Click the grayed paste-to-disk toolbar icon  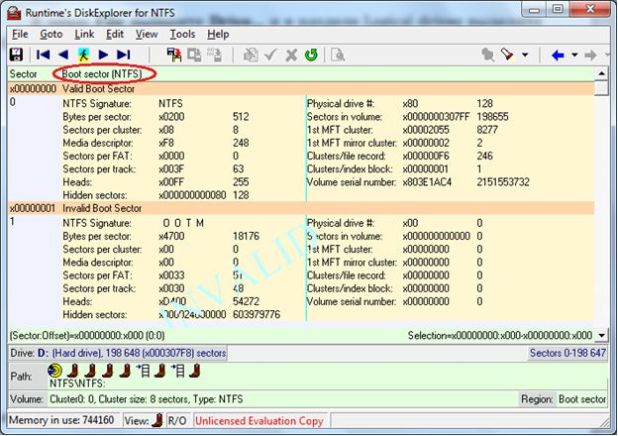coord(214,55)
